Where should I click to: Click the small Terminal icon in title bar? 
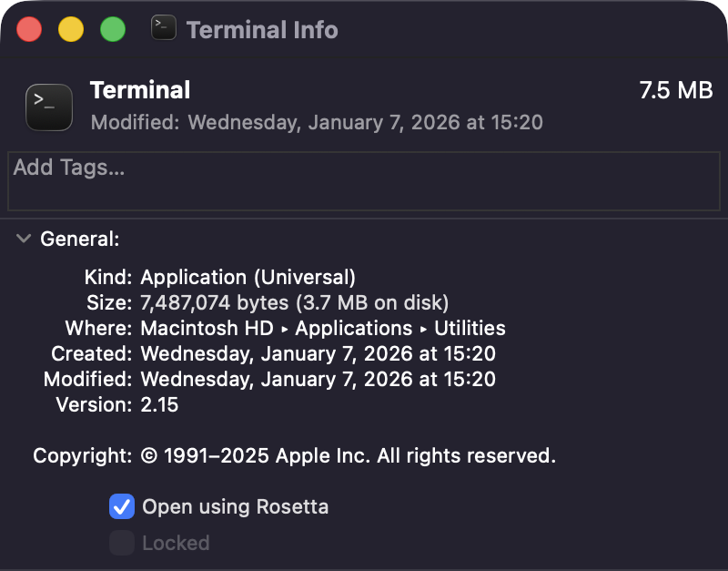[x=164, y=28]
